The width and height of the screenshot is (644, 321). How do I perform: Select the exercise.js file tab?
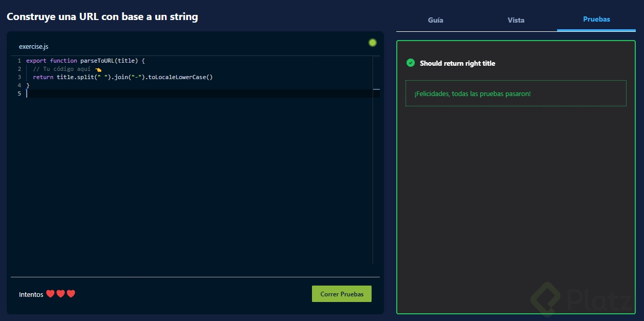click(34, 47)
